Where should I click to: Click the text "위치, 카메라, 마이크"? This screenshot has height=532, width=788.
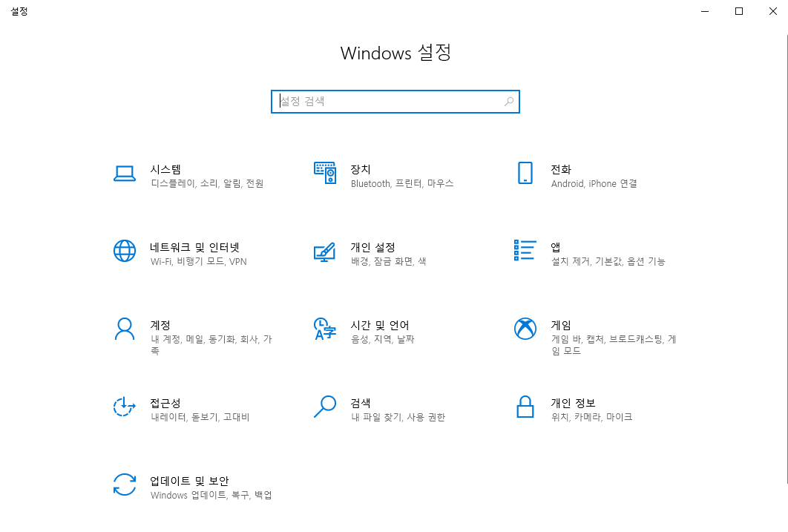click(x=591, y=418)
